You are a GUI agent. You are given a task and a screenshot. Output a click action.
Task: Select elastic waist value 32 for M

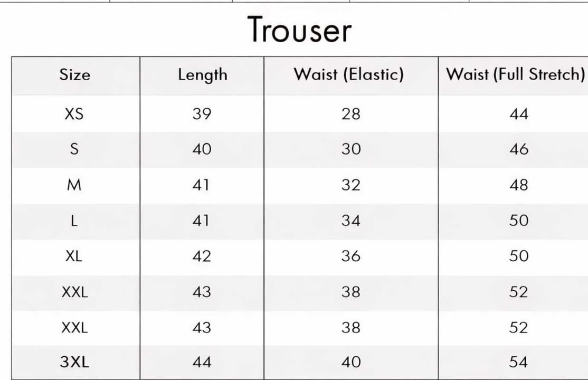click(x=351, y=185)
